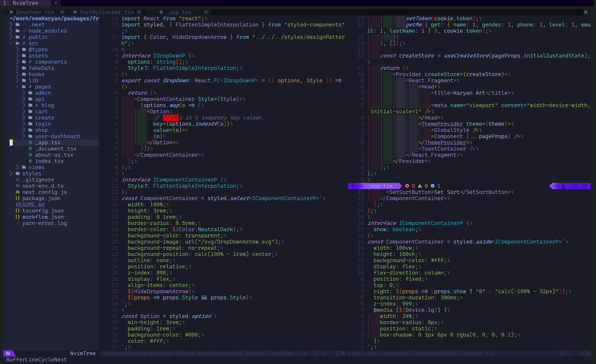Expand the node_modules folder chevron
The image size is (596, 364).
pos(11,31)
